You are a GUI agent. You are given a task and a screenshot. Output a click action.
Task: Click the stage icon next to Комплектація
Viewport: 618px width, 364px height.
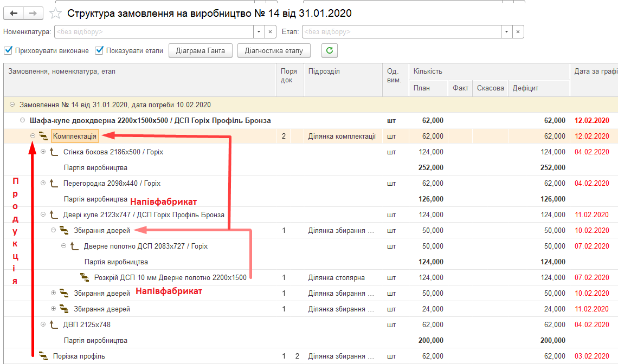(44, 136)
